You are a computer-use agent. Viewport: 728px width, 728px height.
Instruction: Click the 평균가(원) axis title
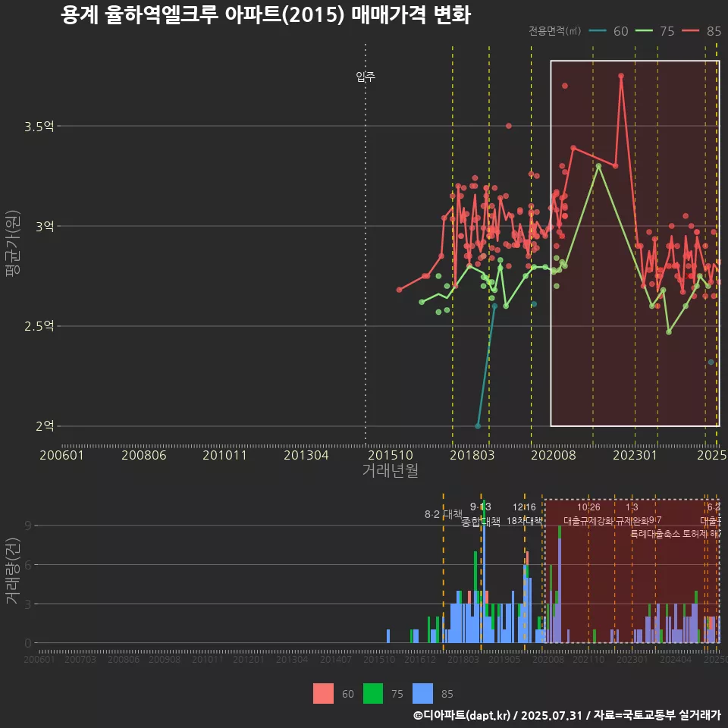tap(13, 243)
